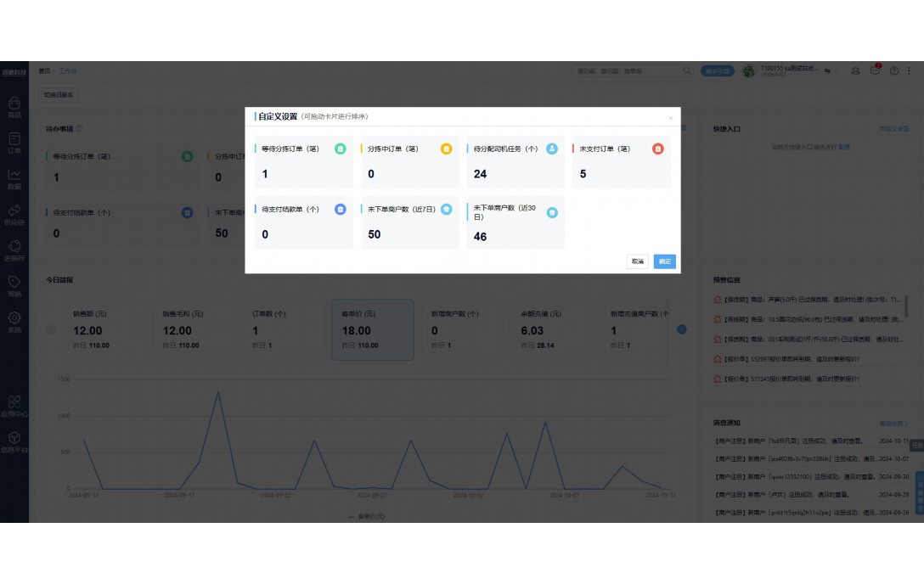Open the 订单 sidebar section
The width and height of the screenshot is (924, 584).
[x=14, y=143]
